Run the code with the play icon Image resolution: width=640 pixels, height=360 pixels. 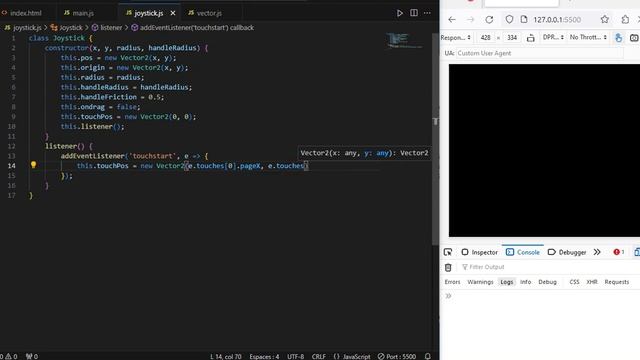(x=400, y=13)
